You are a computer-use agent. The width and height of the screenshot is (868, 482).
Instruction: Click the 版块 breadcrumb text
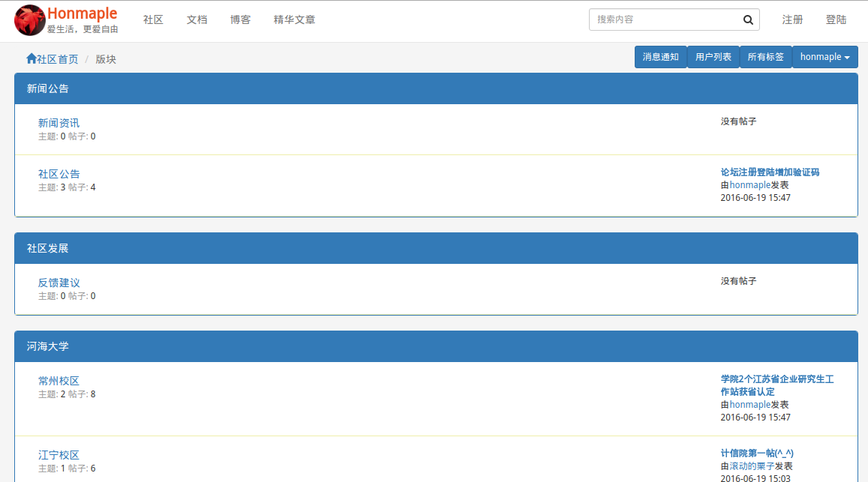pyautogui.click(x=106, y=59)
